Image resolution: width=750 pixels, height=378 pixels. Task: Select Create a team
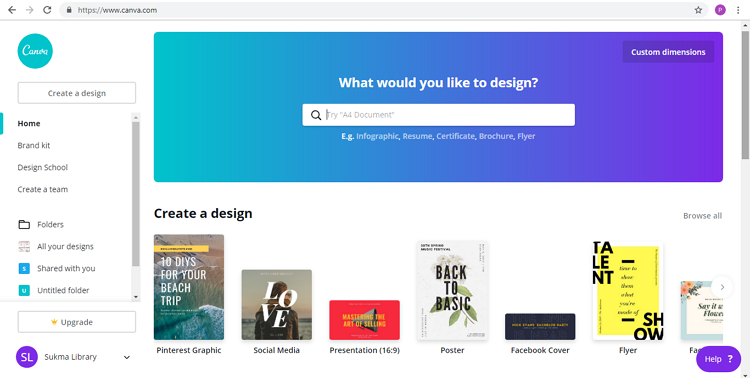pos(43,189)
